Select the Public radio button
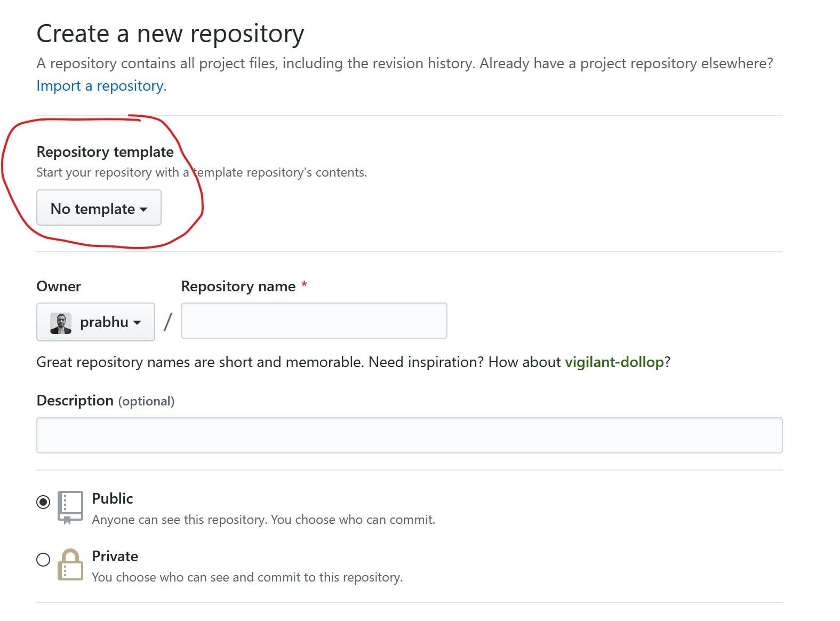The height and width of the screenshot is (621, 840). click(x=43, y=501)
